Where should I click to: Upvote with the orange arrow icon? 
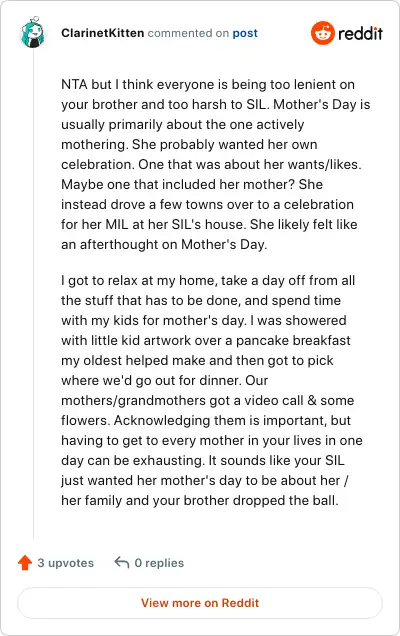coord(25,563)
